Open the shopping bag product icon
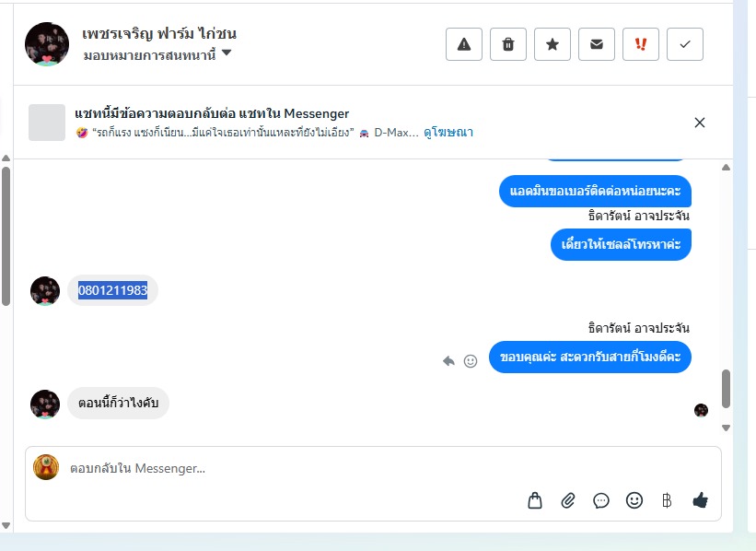Image resolution: width=756 pixels, height=551 pixels. [535, 501]
